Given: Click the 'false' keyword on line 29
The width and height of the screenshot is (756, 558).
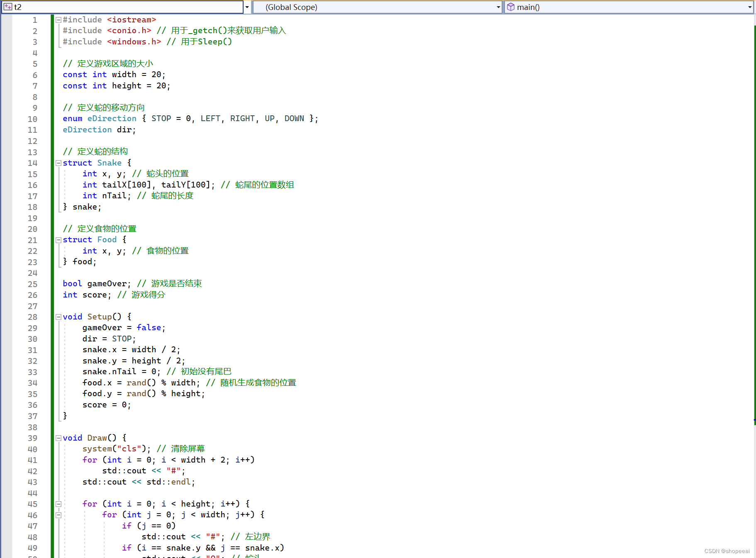Looking at the screenshot, I should click(x=149, y=328).
